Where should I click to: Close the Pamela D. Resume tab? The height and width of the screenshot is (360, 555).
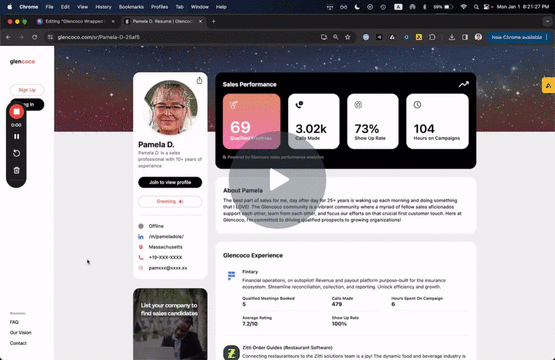[x=200, y=21]
